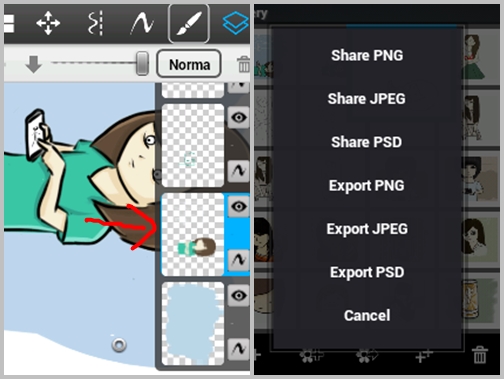Select the character layer thumbnail
The width and height of the screenshot is (504, 379).
coord(193,235)
